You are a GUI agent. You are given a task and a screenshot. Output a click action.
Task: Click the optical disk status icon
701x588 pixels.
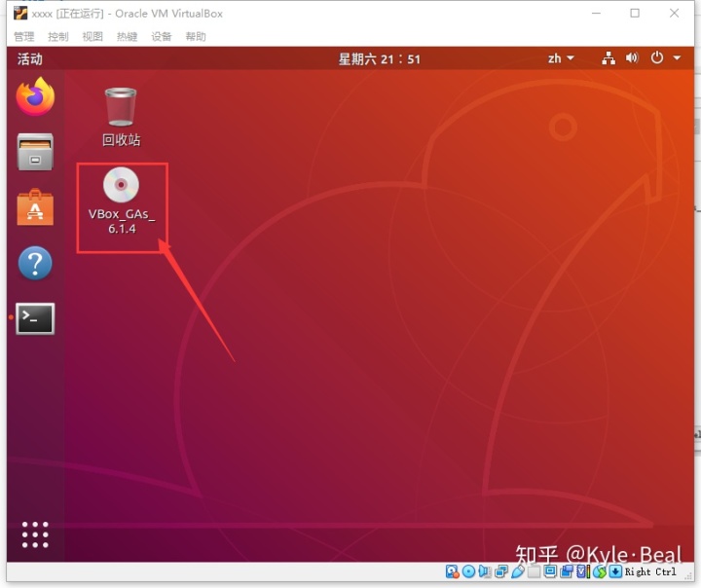468,571
